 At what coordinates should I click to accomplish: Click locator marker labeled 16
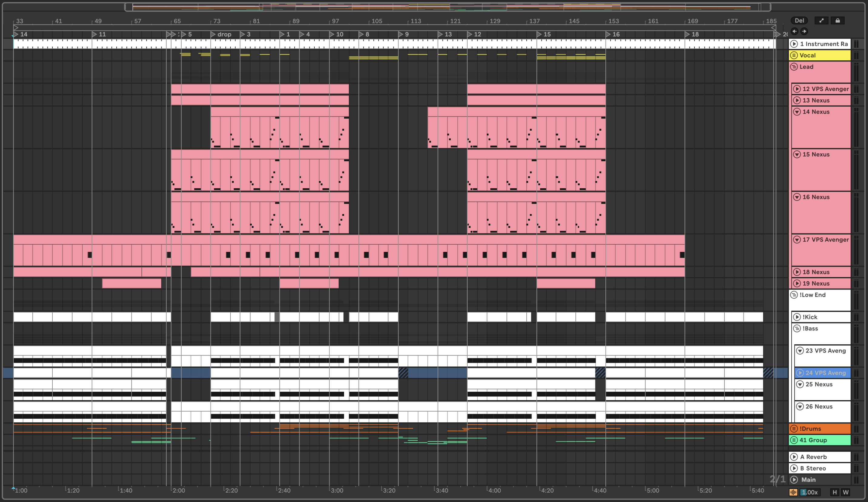pos(613,34)
